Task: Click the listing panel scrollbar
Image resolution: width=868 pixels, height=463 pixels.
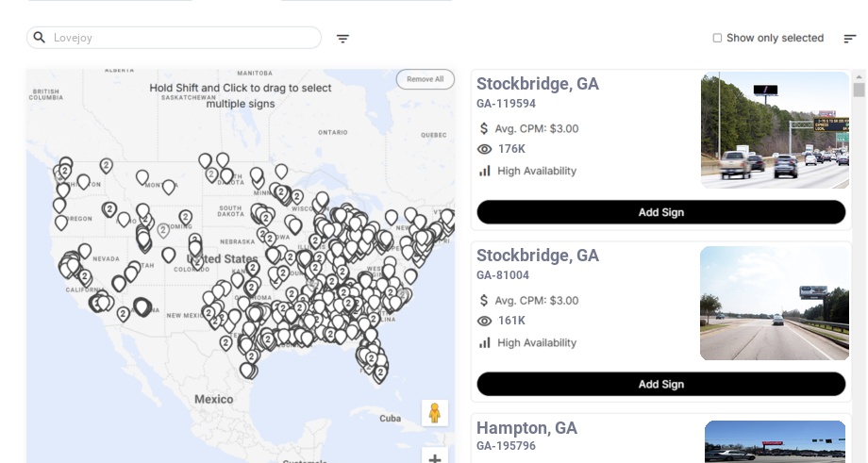Action: click(x=859, y=91)
